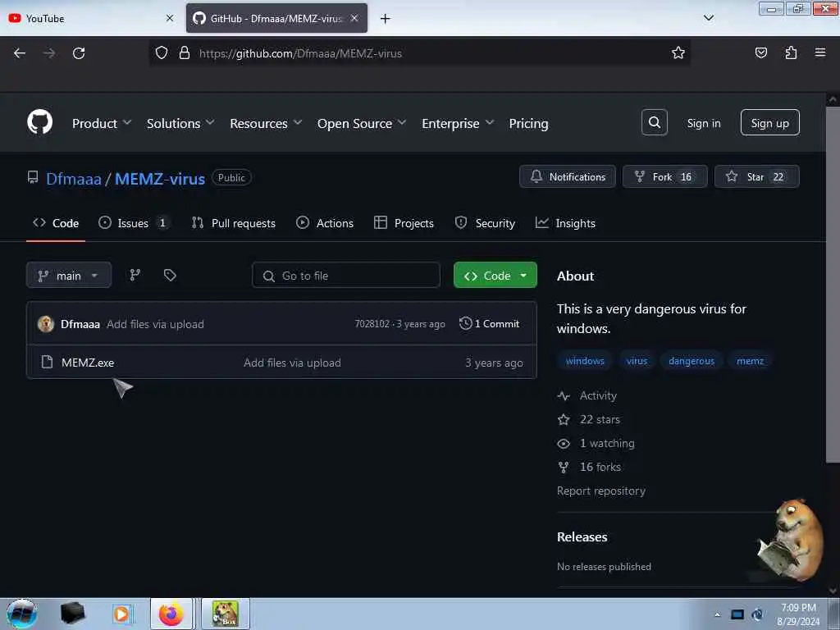Open the Bonzi buddy taskbar icon

pos(225,614)
